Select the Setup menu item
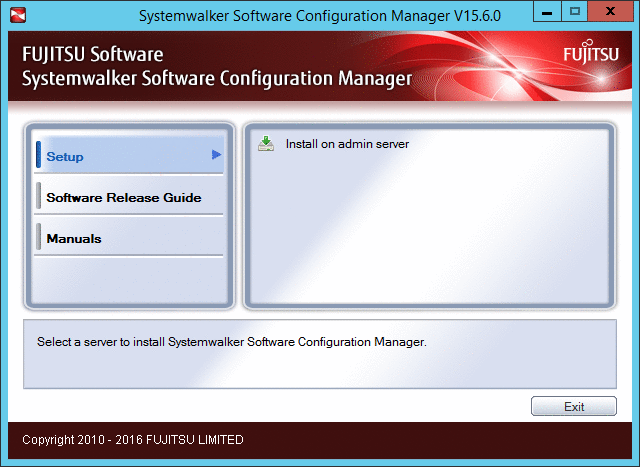The height and width of the screenshot is (467, 640). pos(129,155)
